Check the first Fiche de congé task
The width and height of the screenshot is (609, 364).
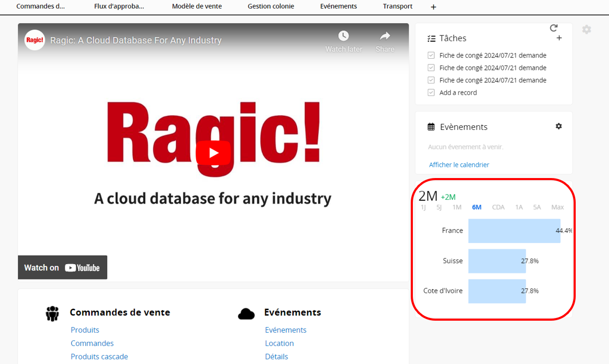pyautogui.click(x=431, y=55)
